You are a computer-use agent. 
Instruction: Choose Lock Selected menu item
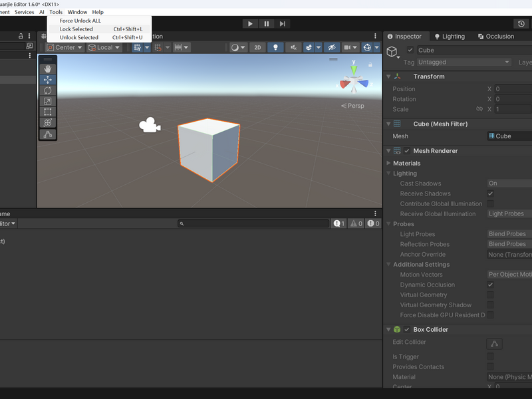pyautogui.click(x=99, y=29)
